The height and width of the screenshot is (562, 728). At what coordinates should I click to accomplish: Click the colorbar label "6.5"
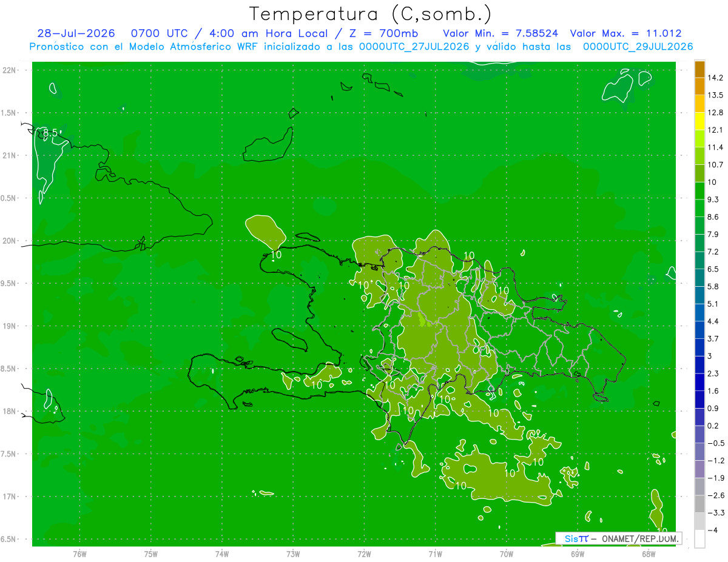pyautogui.click(x=713, y=269)
